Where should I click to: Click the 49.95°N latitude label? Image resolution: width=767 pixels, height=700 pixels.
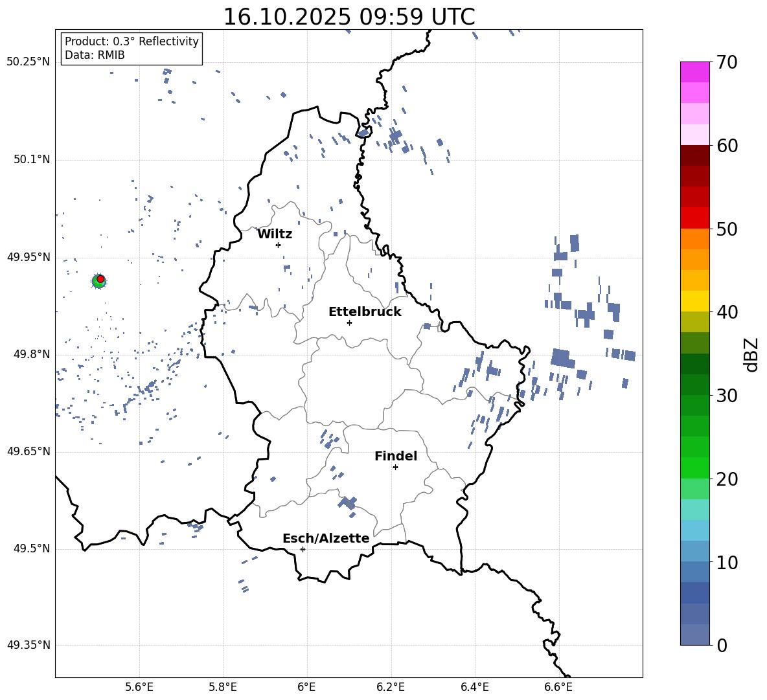(28, 258)
